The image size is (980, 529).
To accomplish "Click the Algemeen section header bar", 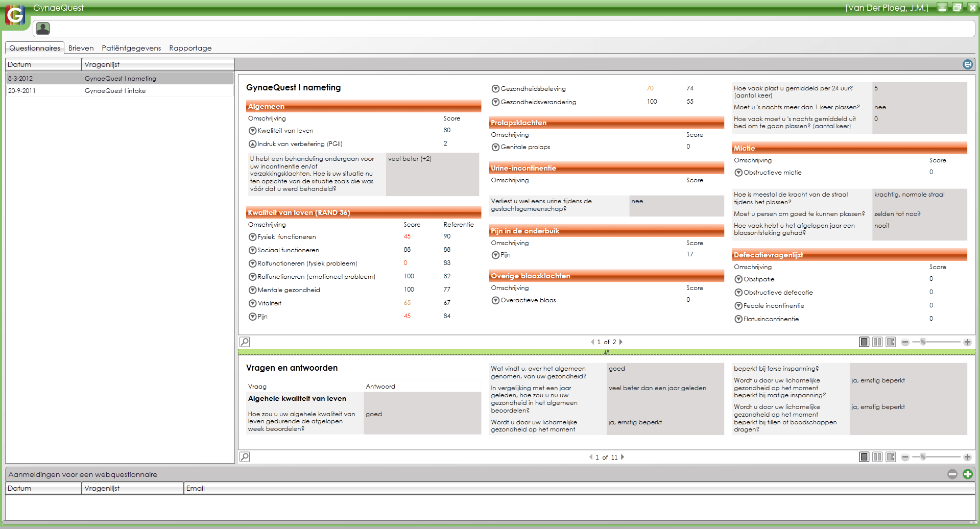I will tap(364, 106).
